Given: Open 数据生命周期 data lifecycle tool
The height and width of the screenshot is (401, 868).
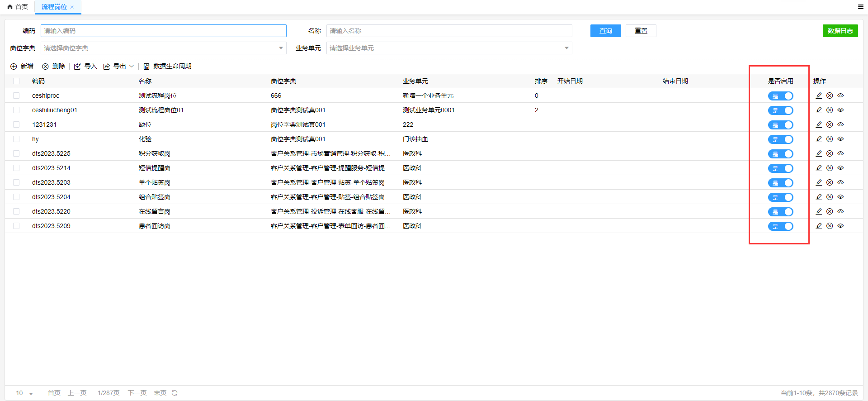Looking at the screenshot, I should click(x=167, y=66).
